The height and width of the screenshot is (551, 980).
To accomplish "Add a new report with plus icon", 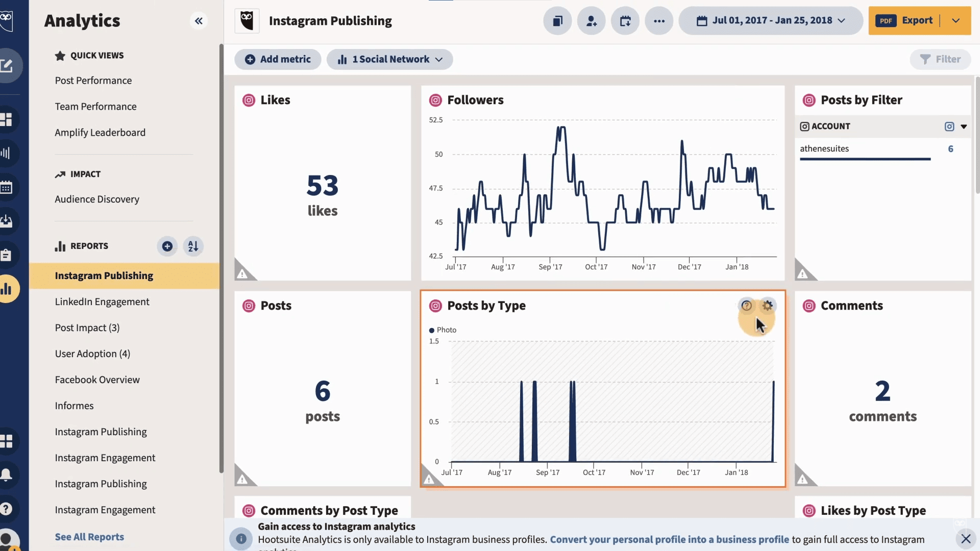I will click(x=167, y=246).
